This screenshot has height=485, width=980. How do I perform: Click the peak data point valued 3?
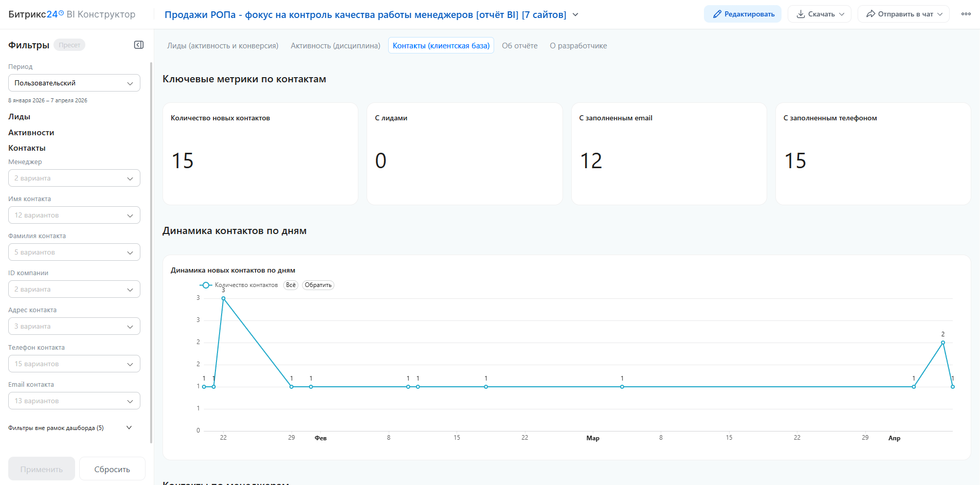(223, 298)
